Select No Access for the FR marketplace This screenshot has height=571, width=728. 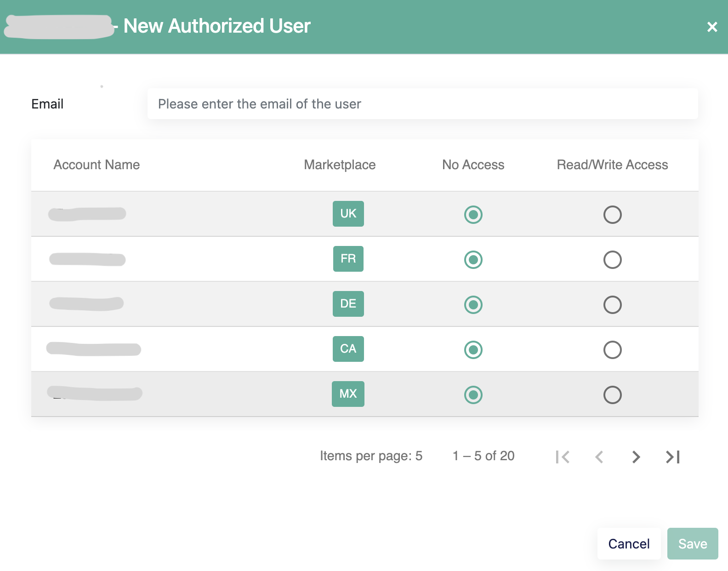(473, 260)
